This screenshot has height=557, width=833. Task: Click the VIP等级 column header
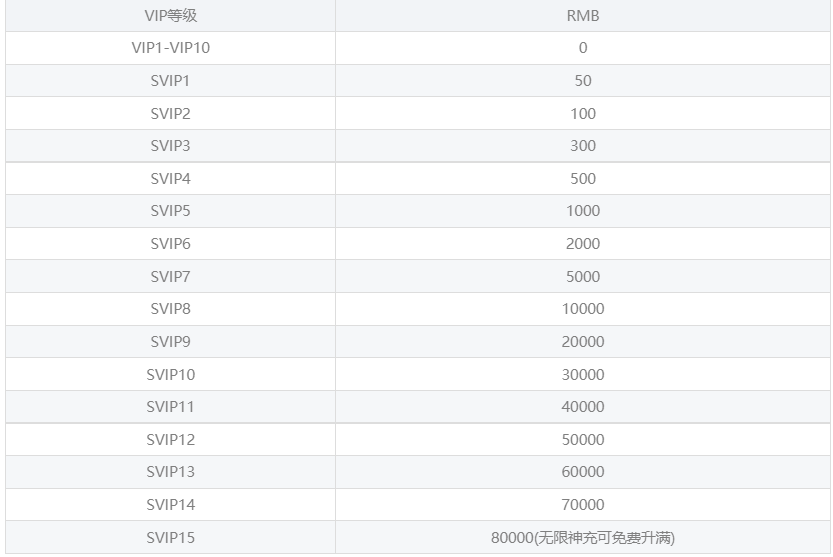170,16
